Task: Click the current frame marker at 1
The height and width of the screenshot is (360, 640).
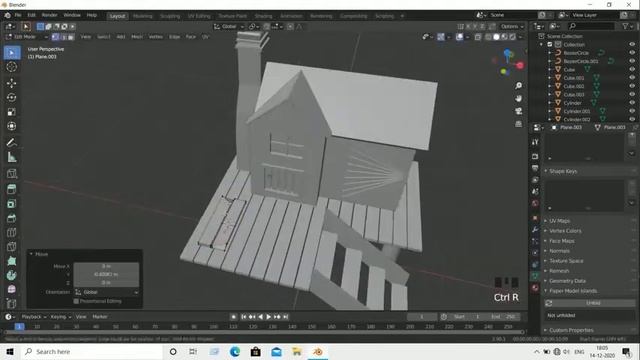Action: tap(19, 327)
